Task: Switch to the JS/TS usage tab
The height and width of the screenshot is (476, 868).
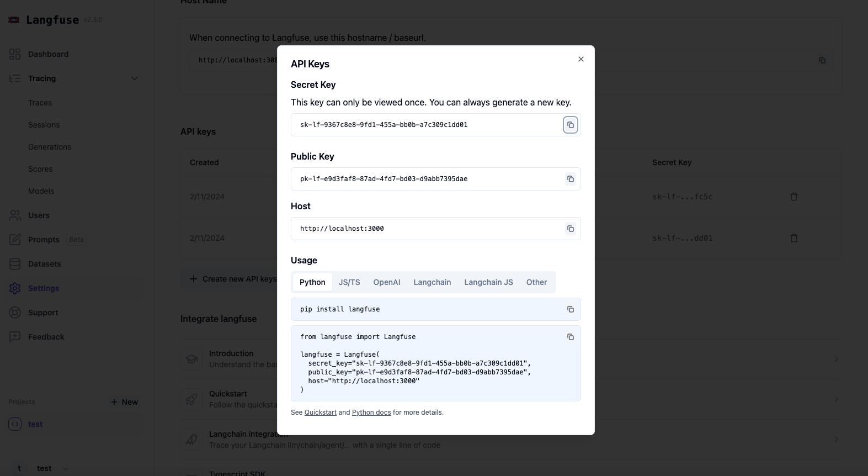Action: (349, 282)
